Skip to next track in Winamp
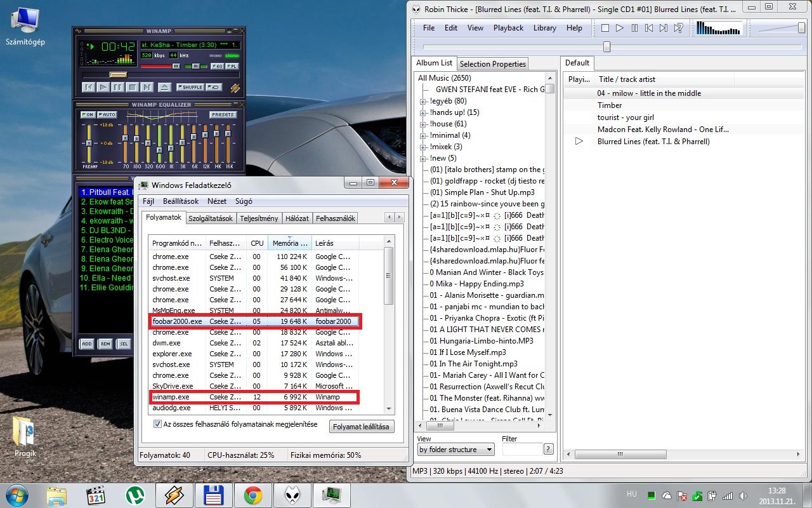Image resolution: width=812 pixels, height=508 pixels. pos(147,87)
